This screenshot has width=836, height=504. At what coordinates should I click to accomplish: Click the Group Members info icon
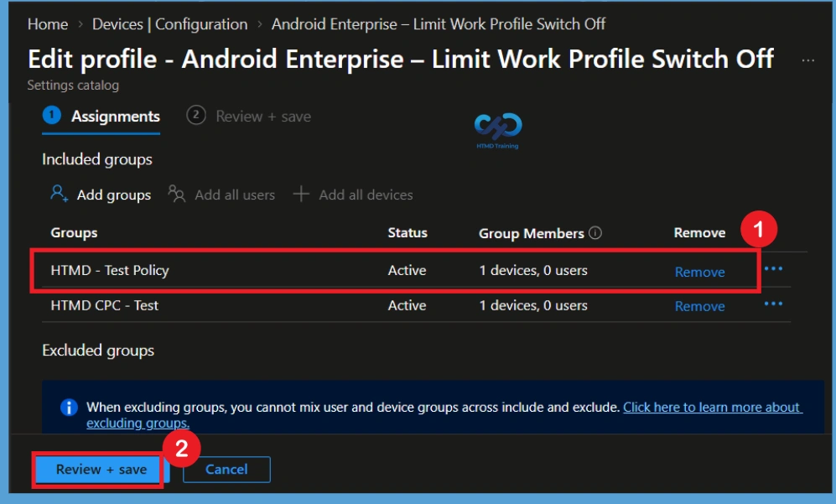tap(595, 233)
